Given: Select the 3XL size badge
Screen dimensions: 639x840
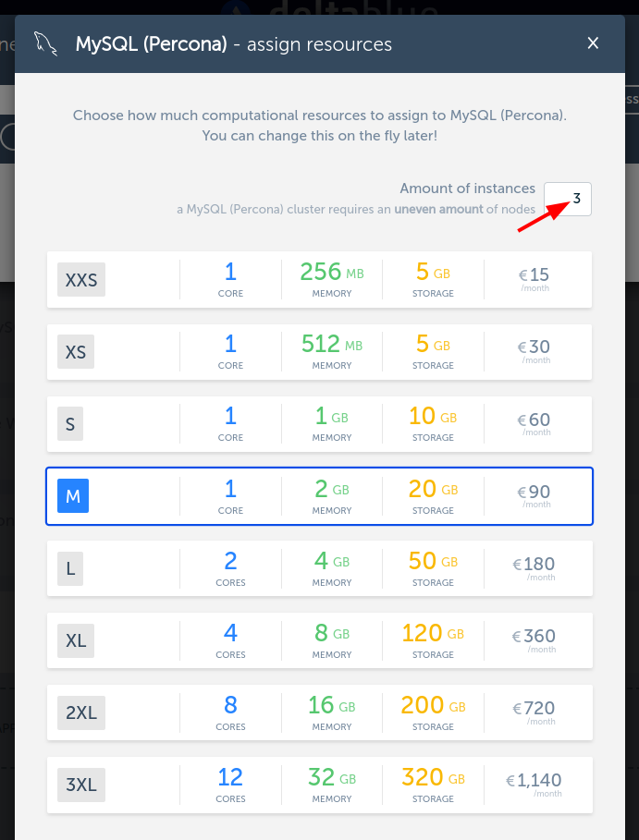Looking at the screenshot, I should click(x=81, y=785).
